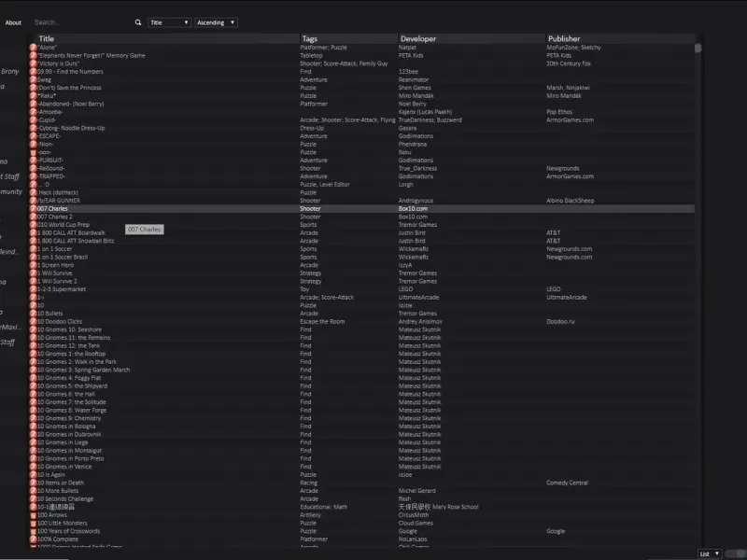The height and width of the screenshot is (560, 747).
Task: Open the Title sort-by dropdown
Action: [170, 22]
